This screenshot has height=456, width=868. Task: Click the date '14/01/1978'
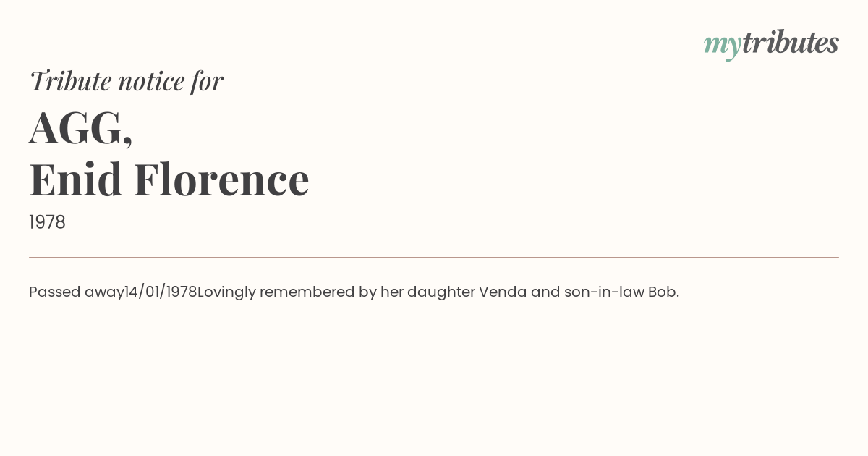[x=161, y=292]
